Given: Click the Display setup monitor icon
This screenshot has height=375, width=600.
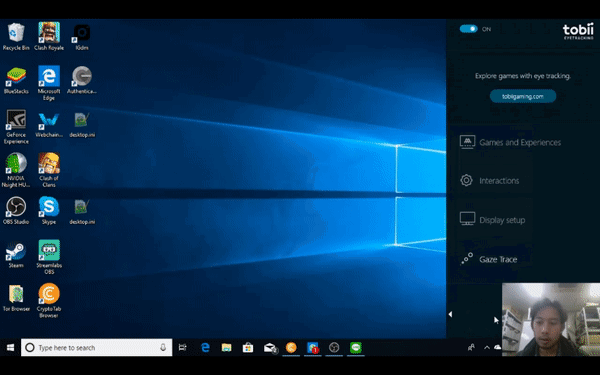Looking at the screenshot, I should [467, 219].
